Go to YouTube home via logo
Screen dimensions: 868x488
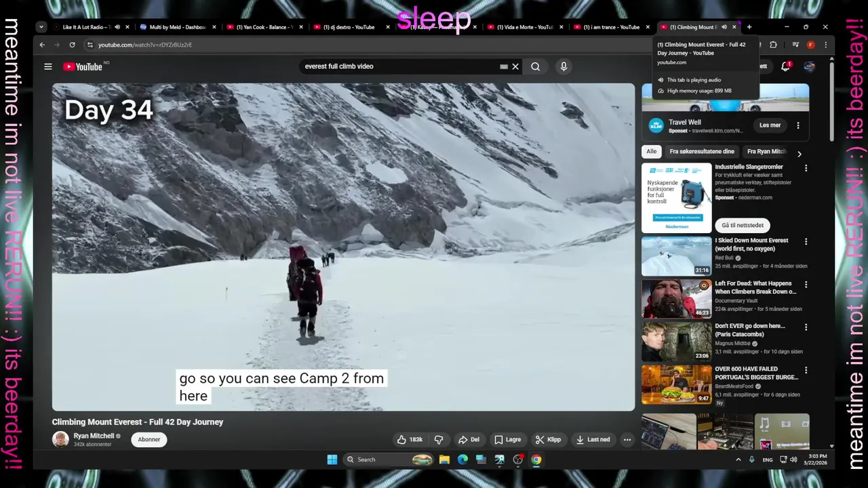point(83,66)
